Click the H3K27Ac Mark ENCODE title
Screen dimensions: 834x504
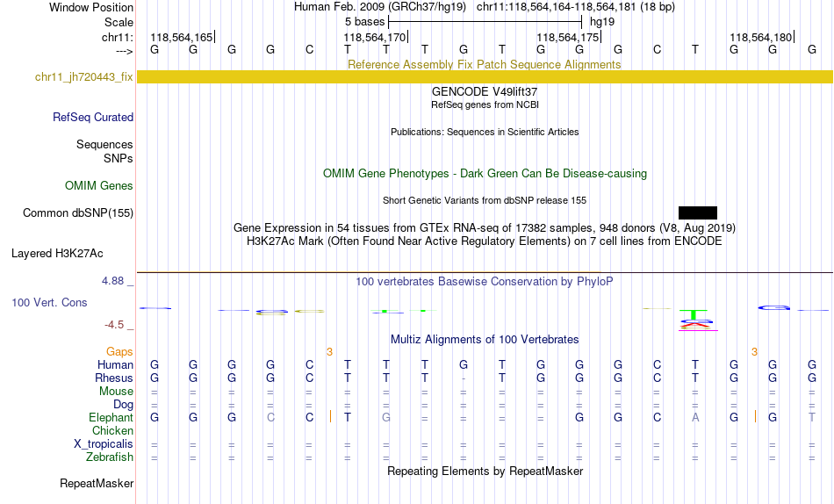click(485, 241)
